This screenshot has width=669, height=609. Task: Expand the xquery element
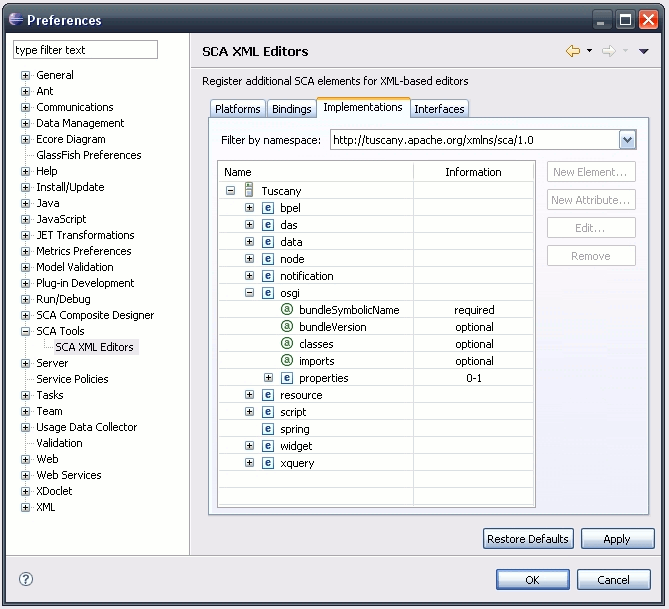click(250, 463)
